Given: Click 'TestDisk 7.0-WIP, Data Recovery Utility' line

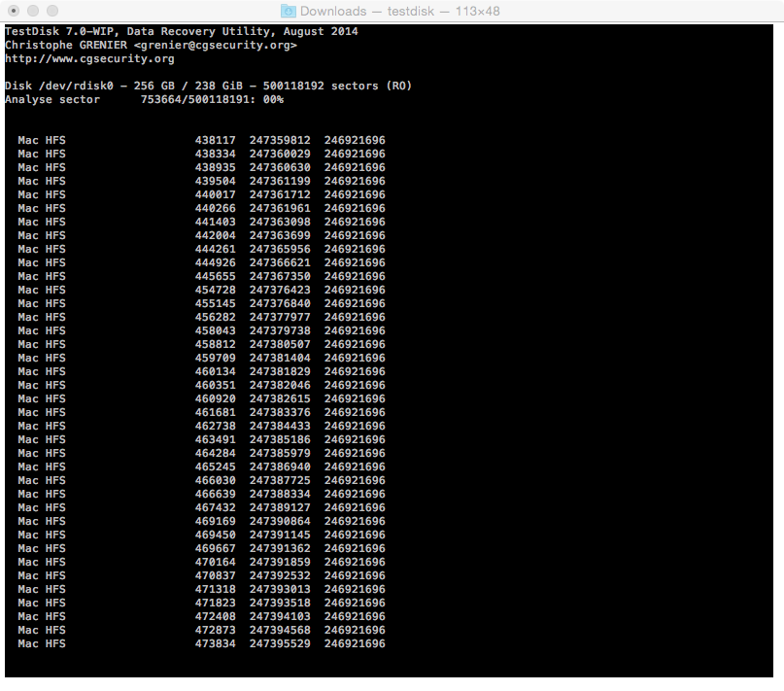Looking at the screenshot, I should (181, 31).
